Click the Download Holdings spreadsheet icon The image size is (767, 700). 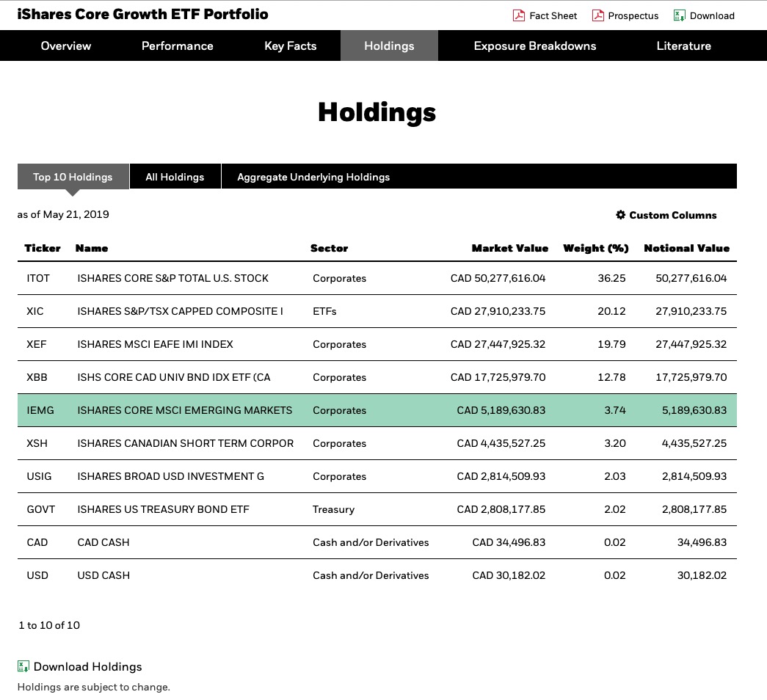tap(24, 666)
